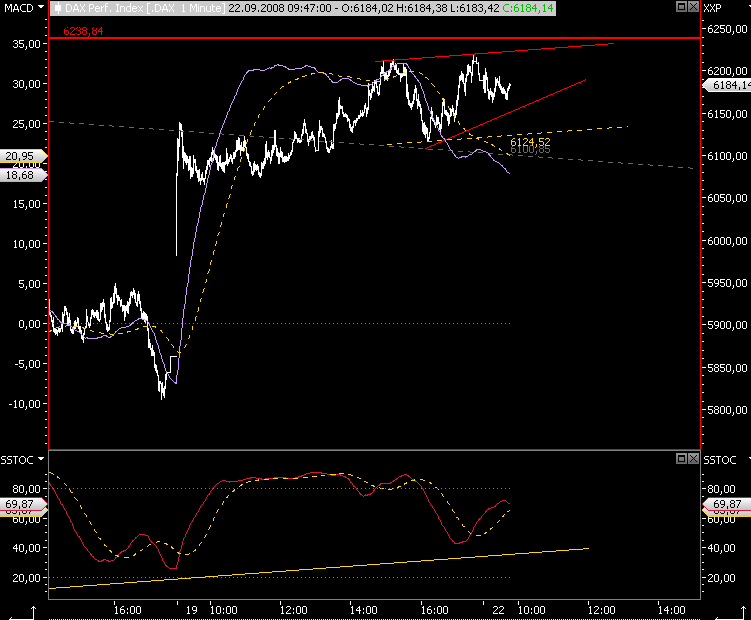751x620 pixels.
Task: Click the candlestick icon in the DAX title bar
Action: 57,8
